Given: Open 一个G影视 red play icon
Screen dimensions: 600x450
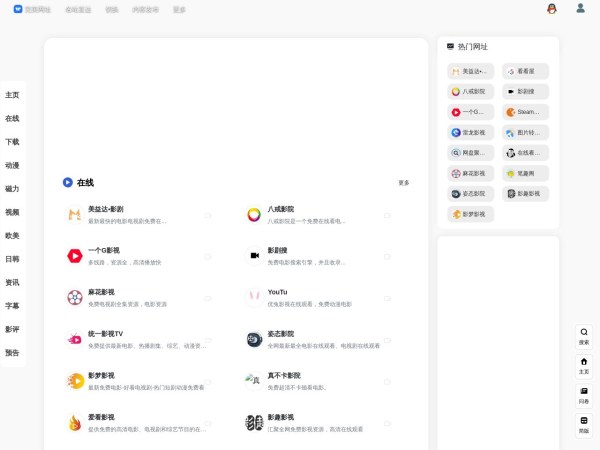Looking at the screenshot, I should (x=75, y=255).
